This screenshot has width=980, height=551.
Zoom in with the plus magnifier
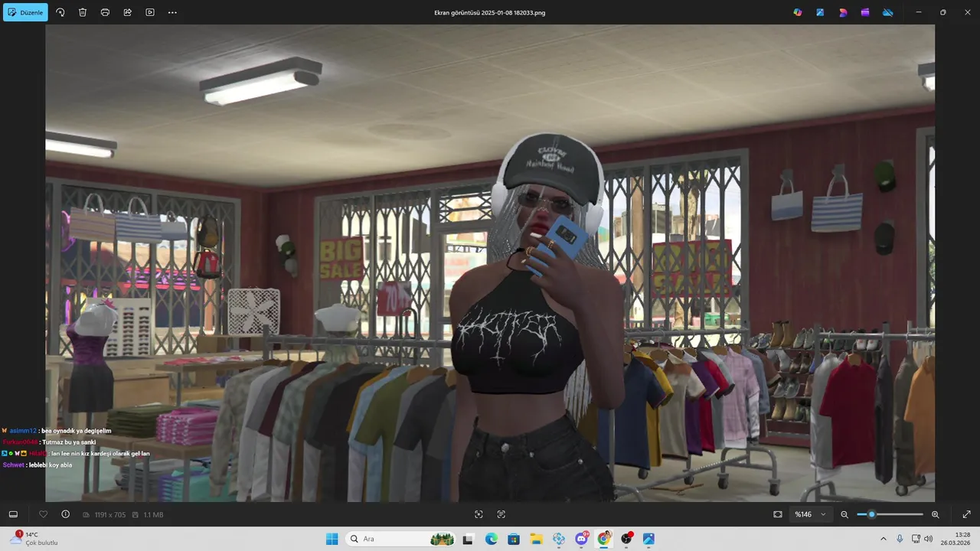(935, 514)
